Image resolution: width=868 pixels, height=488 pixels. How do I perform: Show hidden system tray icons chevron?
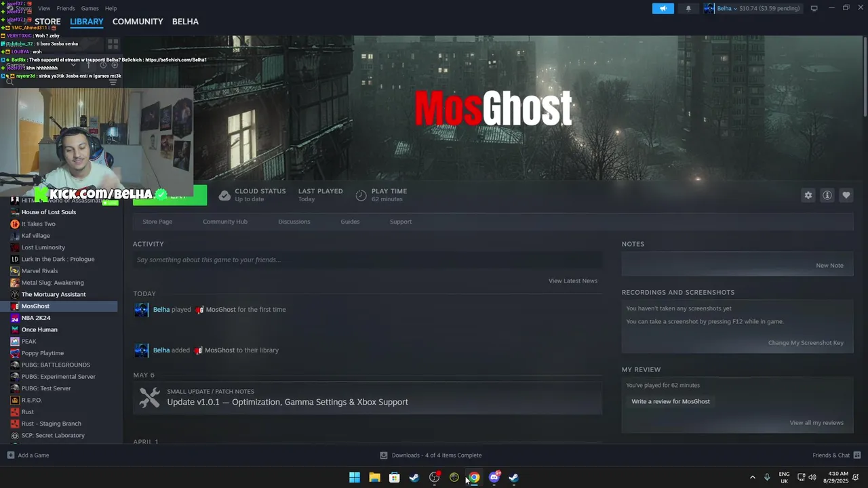click(x=752, y=477)
